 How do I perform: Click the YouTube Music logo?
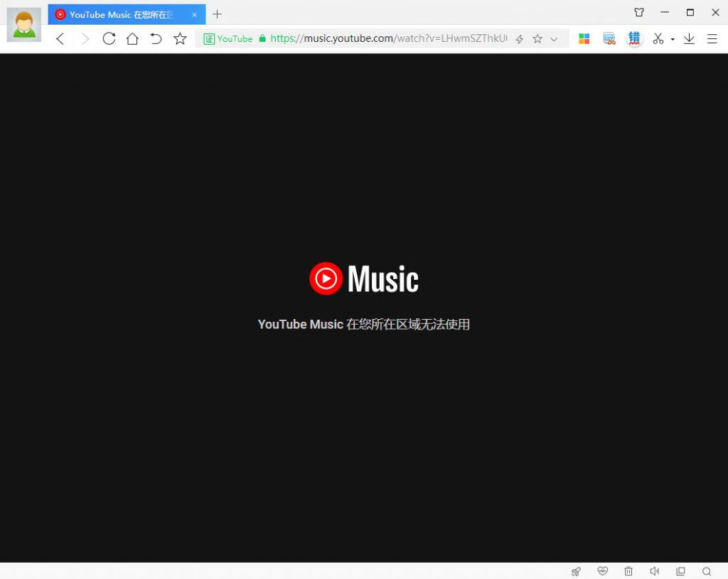coord(364,278)
